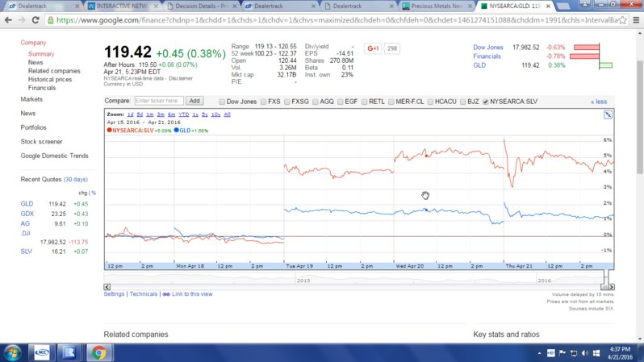Click the browser back arrow
644x362 pixels.
click(x=8, y=20)
